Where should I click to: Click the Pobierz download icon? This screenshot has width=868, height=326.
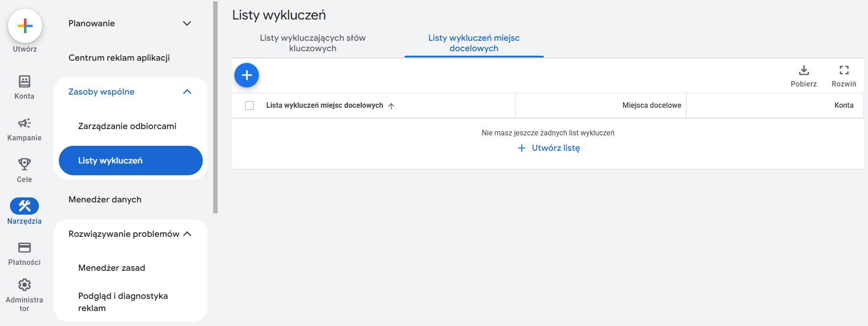(x=803, y=71)
